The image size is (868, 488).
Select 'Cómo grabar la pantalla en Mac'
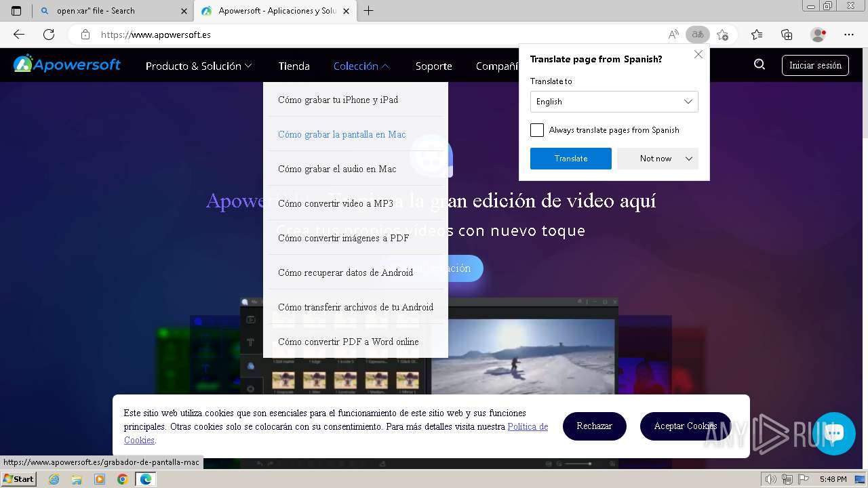pyautogui.click(x=355, y=134)
